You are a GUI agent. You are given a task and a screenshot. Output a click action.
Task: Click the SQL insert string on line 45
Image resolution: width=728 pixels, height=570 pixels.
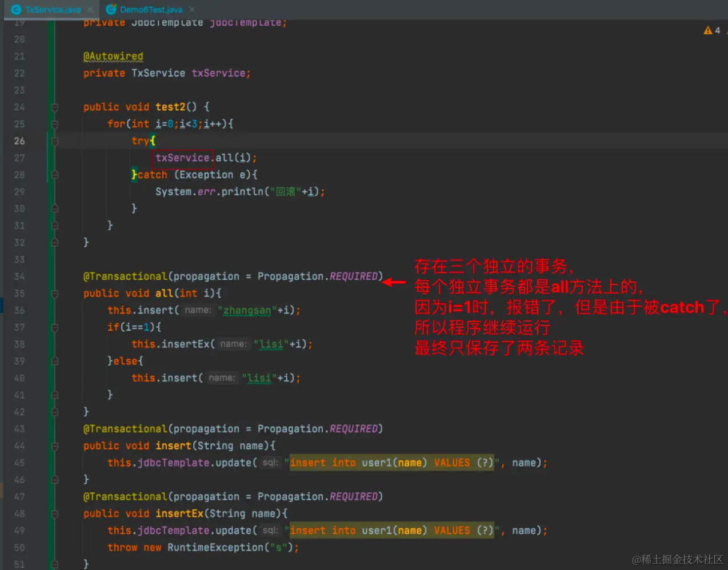point(391,463)
